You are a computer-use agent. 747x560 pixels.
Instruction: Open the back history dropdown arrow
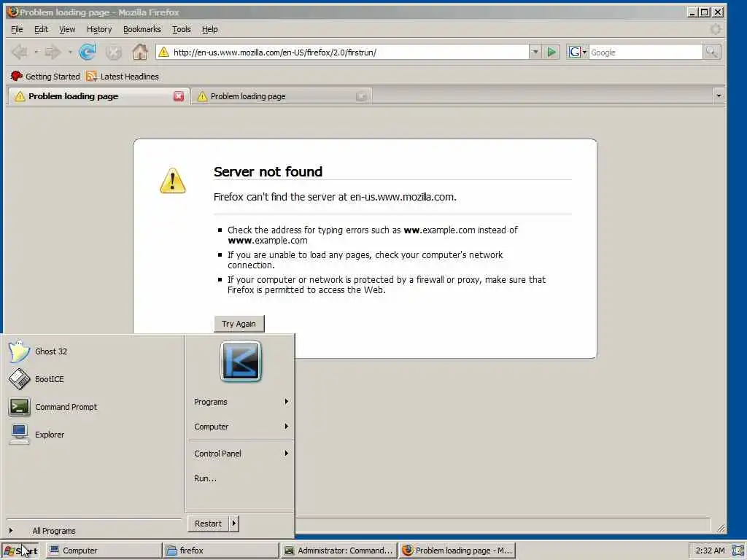click(36, 52)
